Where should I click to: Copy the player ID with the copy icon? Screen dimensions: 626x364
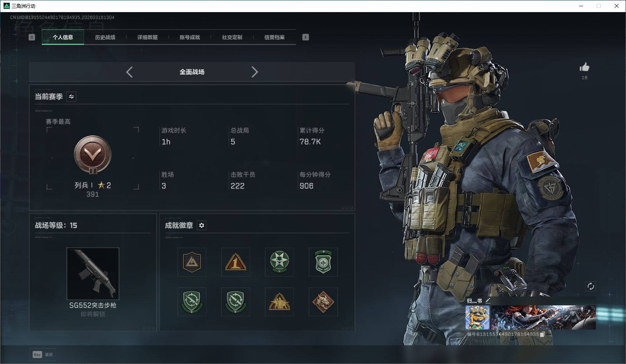[x=542, y=334]
